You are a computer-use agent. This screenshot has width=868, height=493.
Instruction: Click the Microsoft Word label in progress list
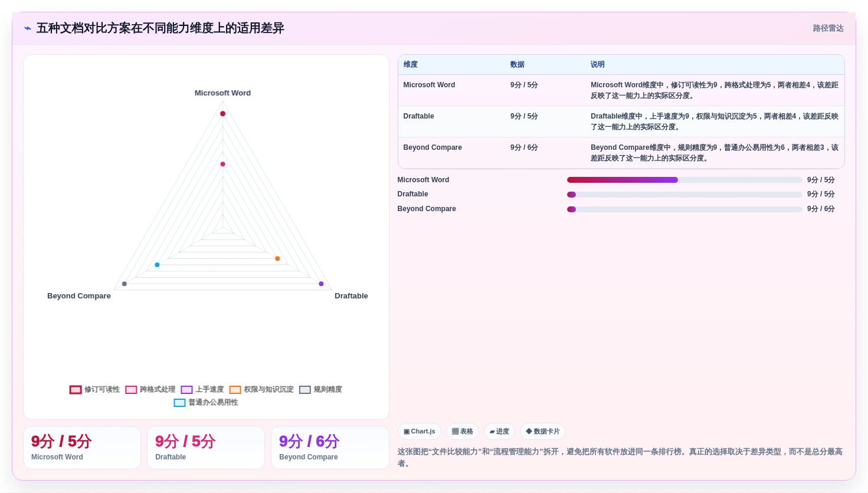pyautogui.click(x=423, y=180)
